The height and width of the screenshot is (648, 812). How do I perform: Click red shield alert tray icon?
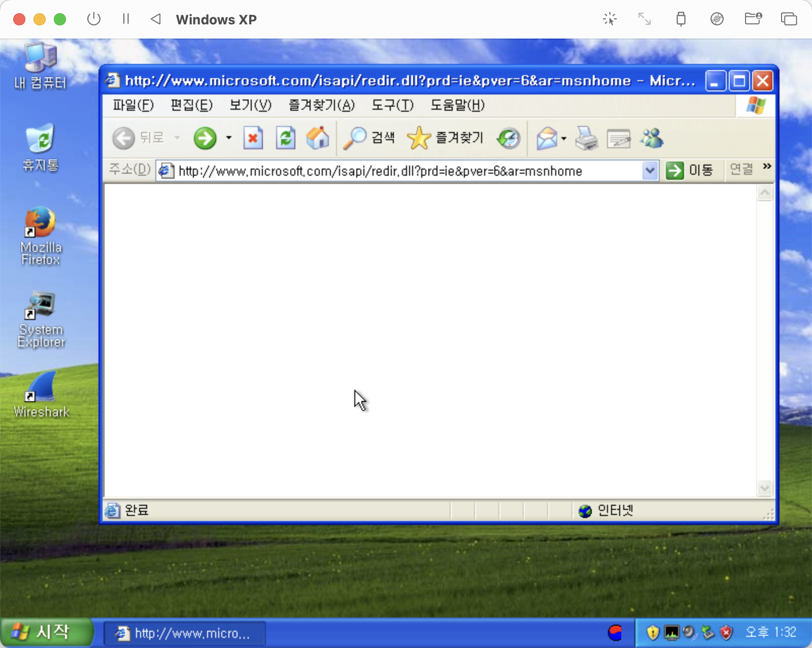727,632
